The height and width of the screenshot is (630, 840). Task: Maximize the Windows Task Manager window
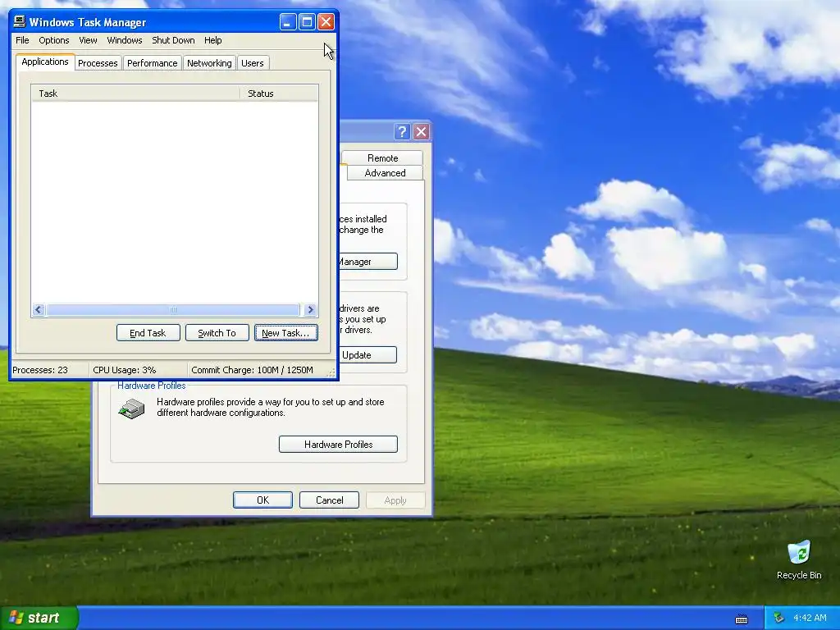point(307,22)
